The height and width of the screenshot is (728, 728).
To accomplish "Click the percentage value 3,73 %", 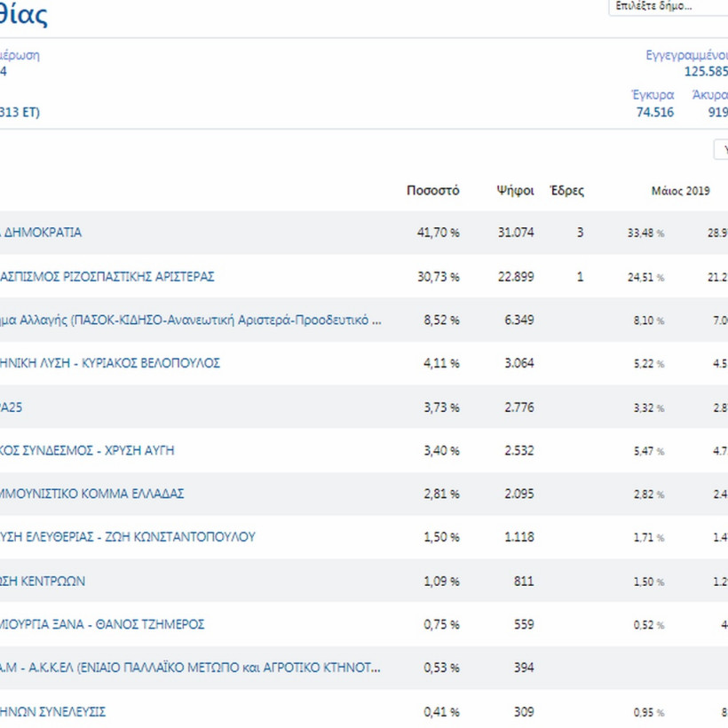I will click(x=441, y=408).
